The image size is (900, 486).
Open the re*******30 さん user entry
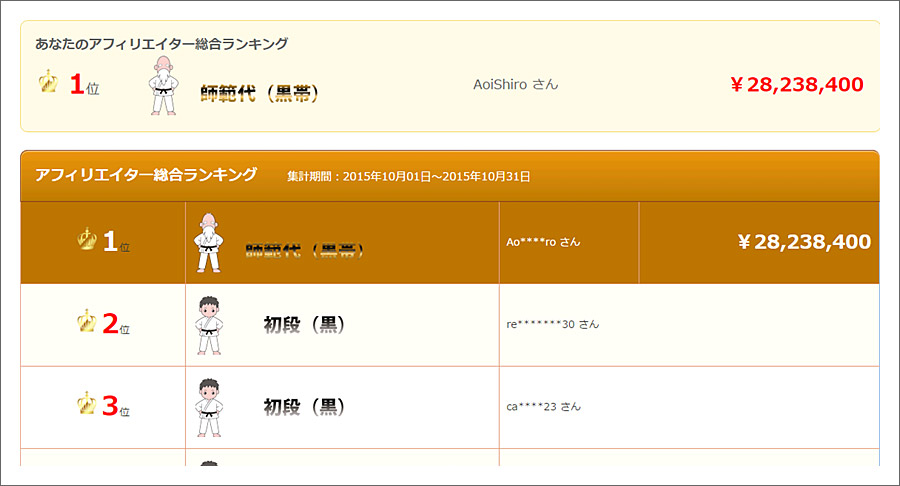click(553, 324)
